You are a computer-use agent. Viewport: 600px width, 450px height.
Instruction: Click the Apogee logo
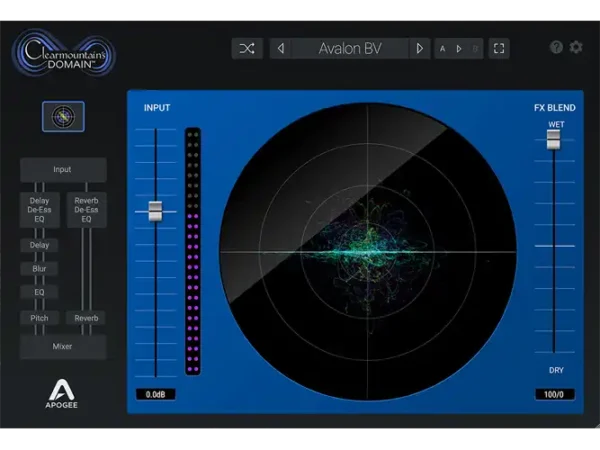tap(62, 394)
